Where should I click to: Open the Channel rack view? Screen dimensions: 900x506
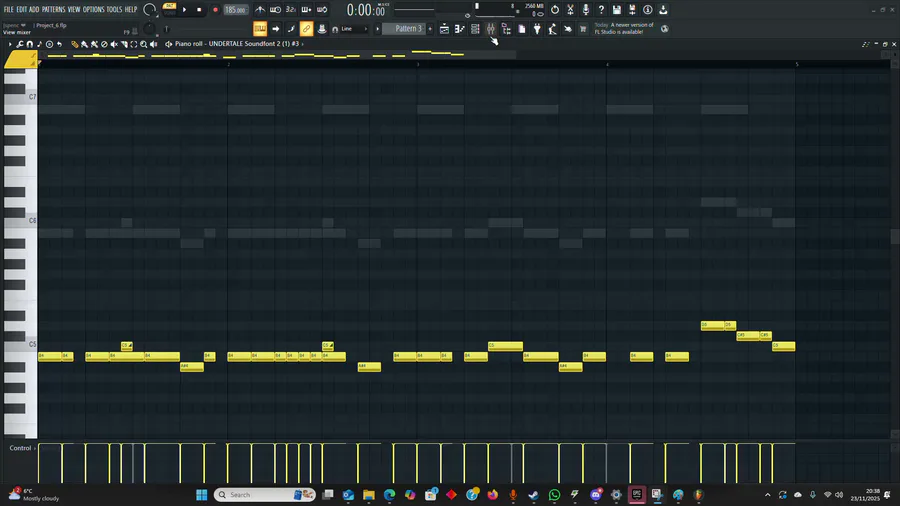(x=475, y=29)
